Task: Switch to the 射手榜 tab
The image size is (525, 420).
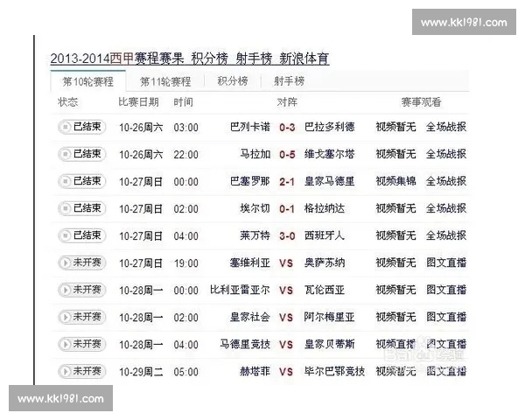Action: [289, 81]
